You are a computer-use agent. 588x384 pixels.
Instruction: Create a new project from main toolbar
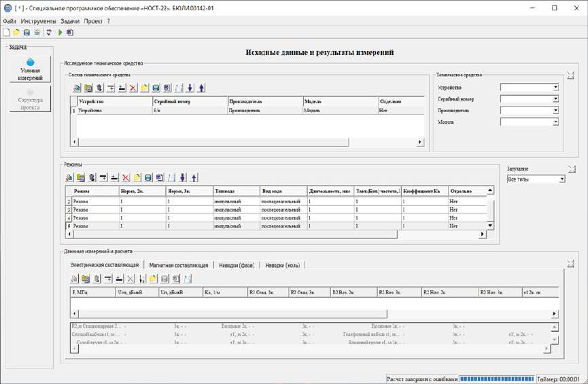[6, 33]
